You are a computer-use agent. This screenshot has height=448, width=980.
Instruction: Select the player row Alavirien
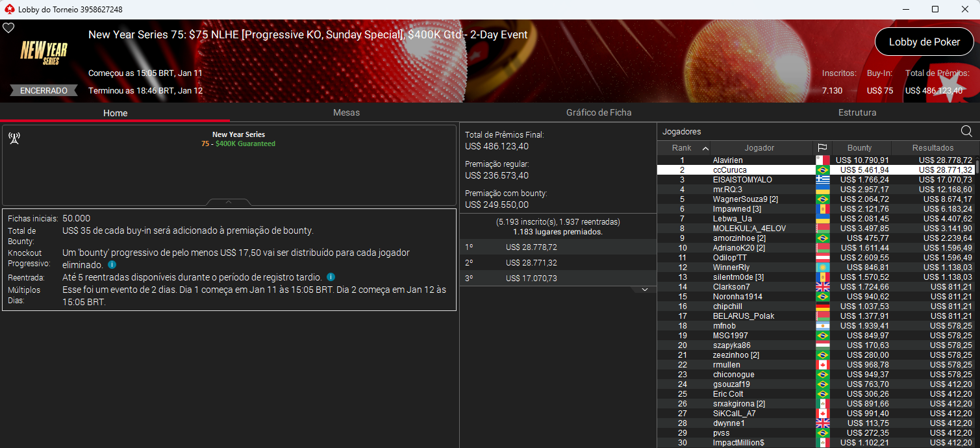(760, 160)
